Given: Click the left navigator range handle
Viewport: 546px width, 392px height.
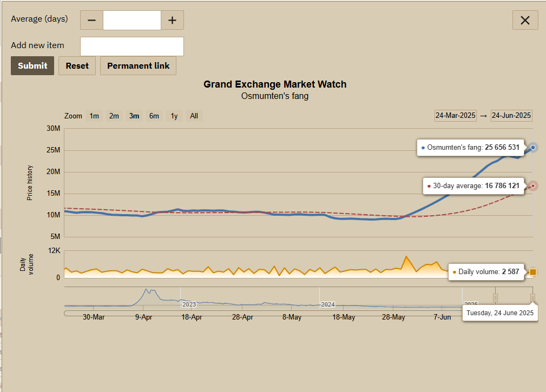Looking at the screenshot, I should coord(495,298).
